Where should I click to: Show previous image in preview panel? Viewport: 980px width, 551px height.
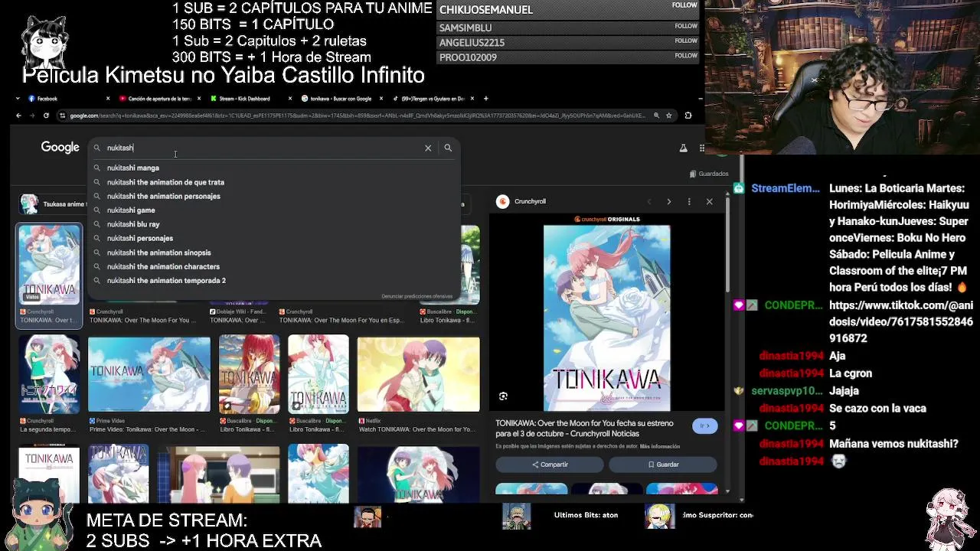[x=648, y=201]
